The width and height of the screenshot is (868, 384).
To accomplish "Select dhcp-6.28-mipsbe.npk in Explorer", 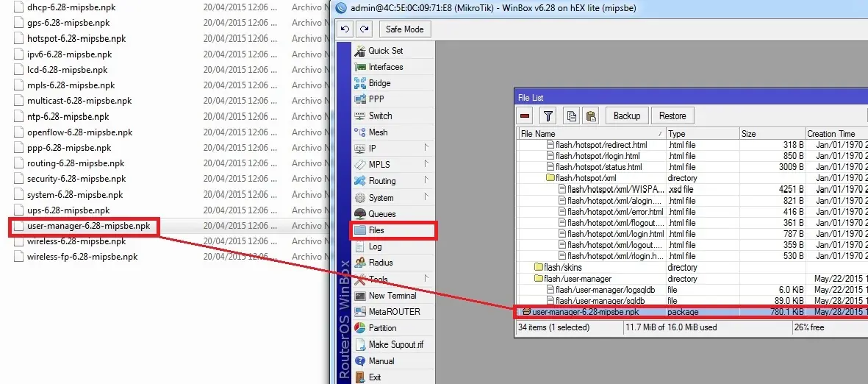I will [x=71, y=8].
